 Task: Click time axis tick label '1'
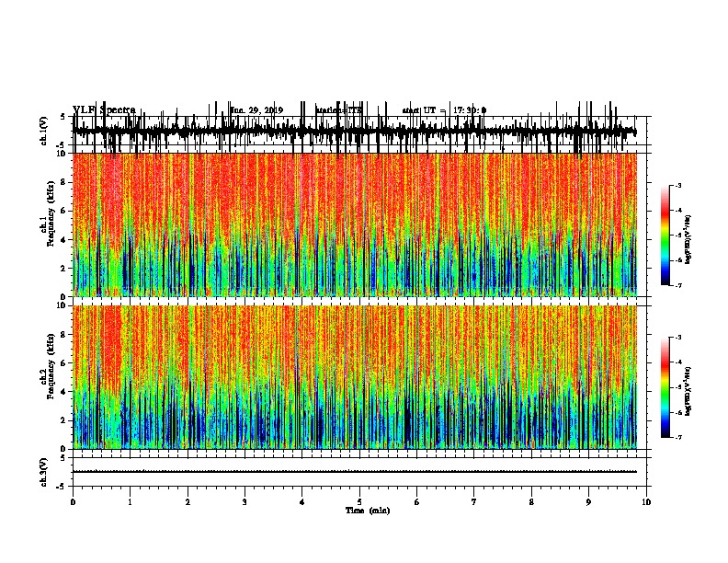click(130, 502)
